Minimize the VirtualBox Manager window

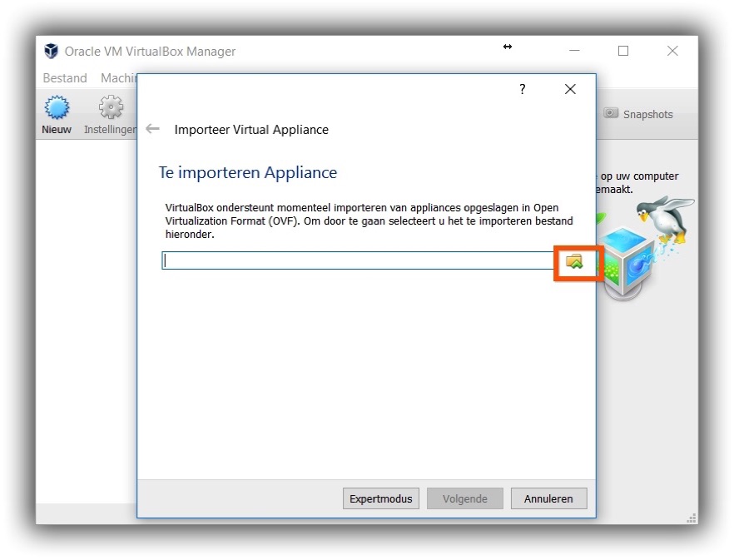(x=574, y=51)
